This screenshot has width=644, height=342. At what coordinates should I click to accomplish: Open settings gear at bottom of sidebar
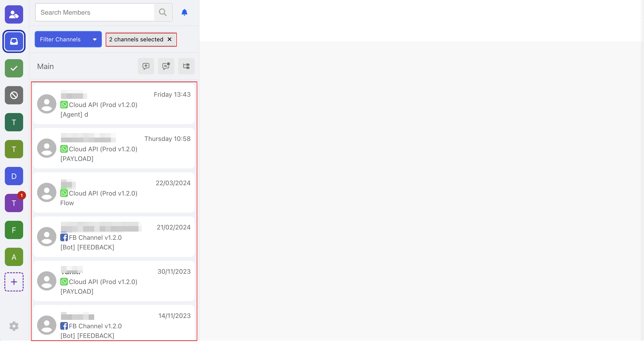[14, 326]
